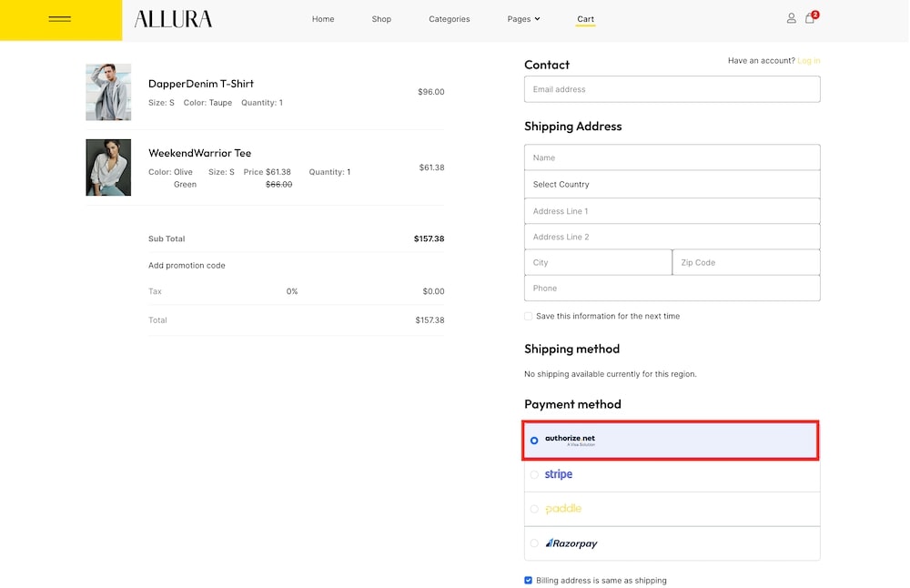
Task: Open the user account icon
Action: coord(791,18)
